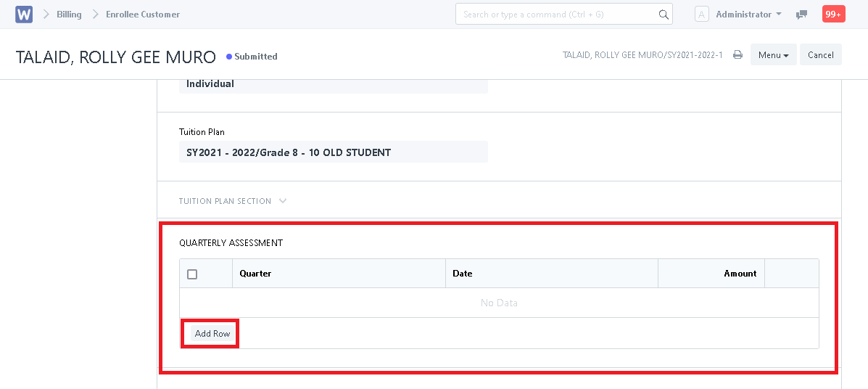868x389 pixels.
Task: Toggle the select-all checkbox in Quarterly Assessment
Action: pyautogui.click(x=192, y=274)
